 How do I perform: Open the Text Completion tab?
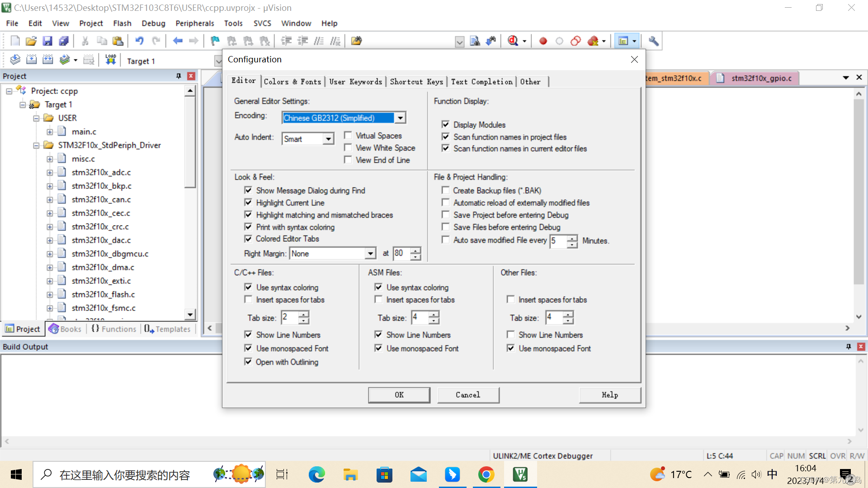point(482,82)
